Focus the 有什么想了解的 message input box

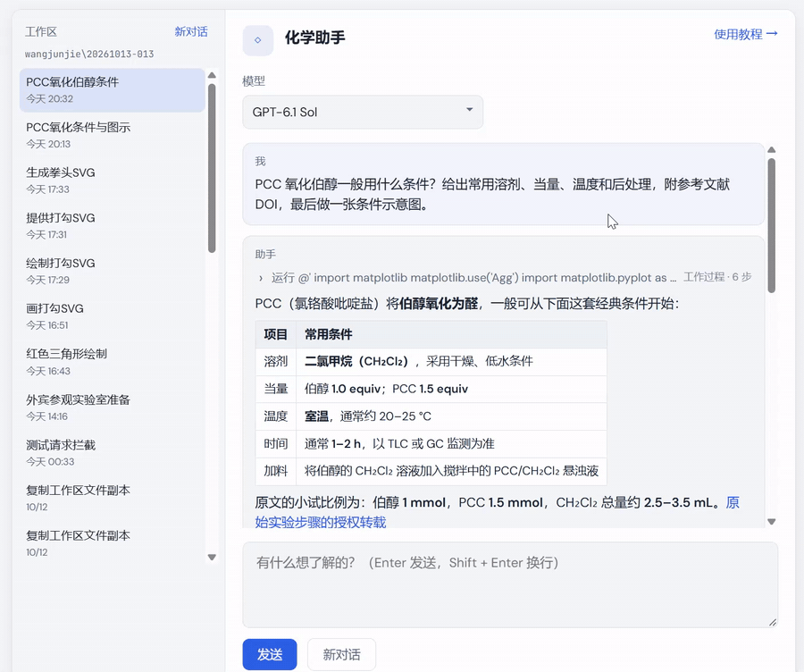(x=510, y=584)
